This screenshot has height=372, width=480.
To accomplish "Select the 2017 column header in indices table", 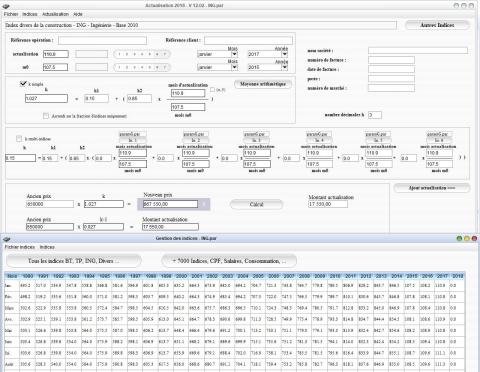I will [x=442, y=276].
